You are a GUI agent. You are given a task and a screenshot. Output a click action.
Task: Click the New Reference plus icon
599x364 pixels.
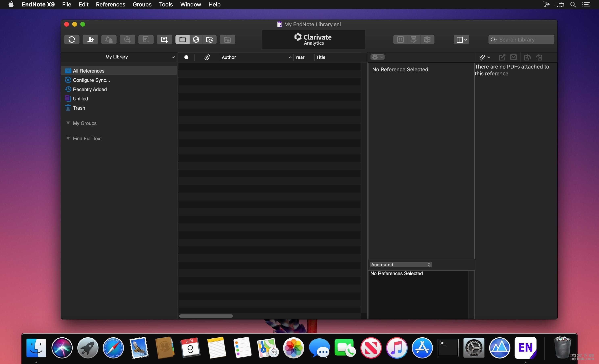pyautogui.click(x=164, y=39)
